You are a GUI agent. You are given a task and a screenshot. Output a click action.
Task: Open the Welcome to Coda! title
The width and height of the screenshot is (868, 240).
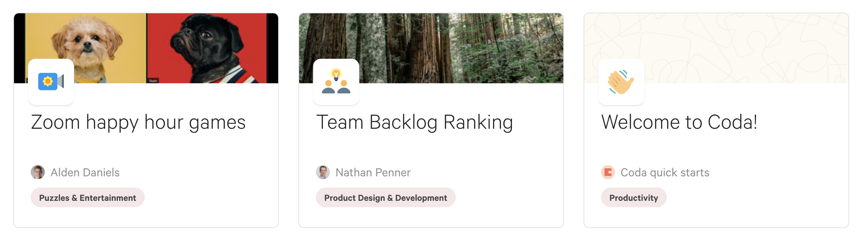tap(679, 122)
